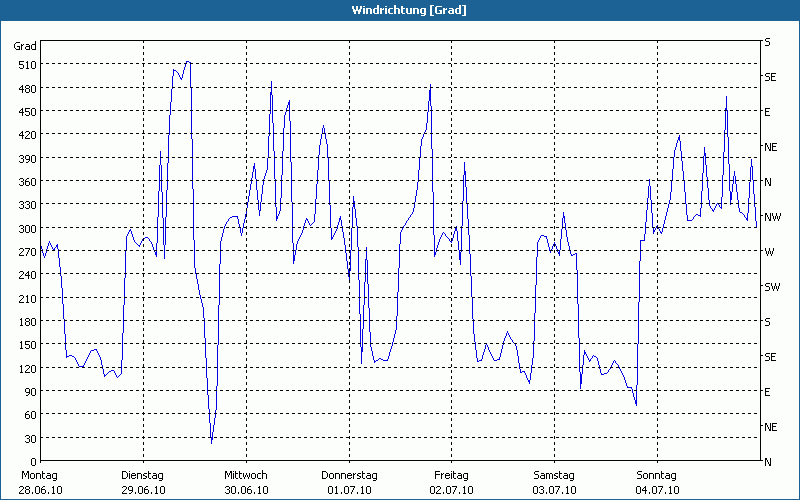Click the 'E' compass label level with 450
800x500 pixels.
(x=767, y=112)
